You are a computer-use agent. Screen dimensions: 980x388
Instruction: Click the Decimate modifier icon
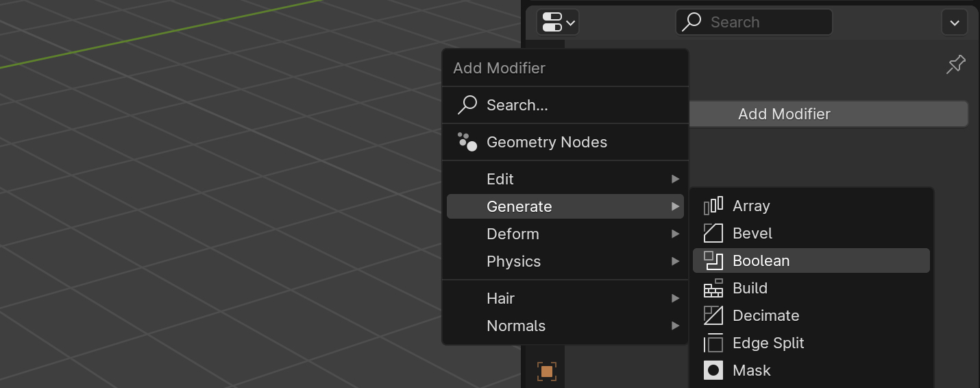click(x=713, y=315)
